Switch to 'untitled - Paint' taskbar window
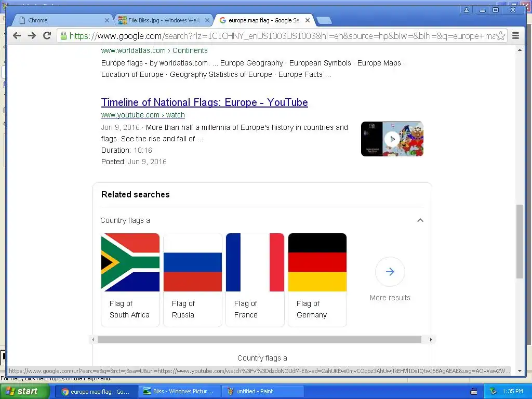 (x=262, y=392)
